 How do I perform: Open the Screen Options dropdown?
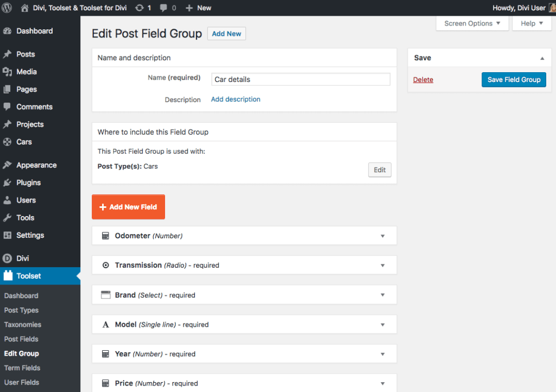pyautogui.click(x=472, y=23)
